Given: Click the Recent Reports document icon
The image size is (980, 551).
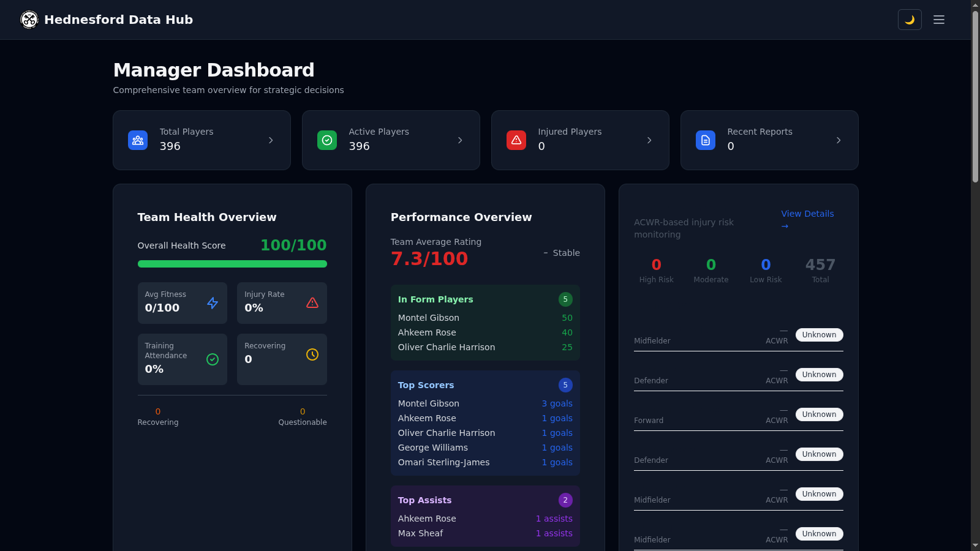Looking at the screenshot, I should point(706,140).
